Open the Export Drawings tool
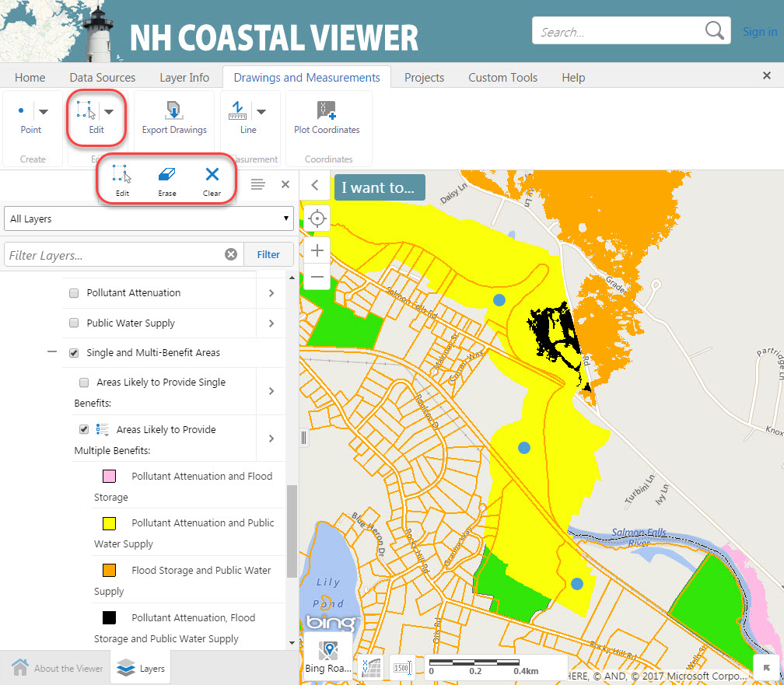 (x=174, y=117)
